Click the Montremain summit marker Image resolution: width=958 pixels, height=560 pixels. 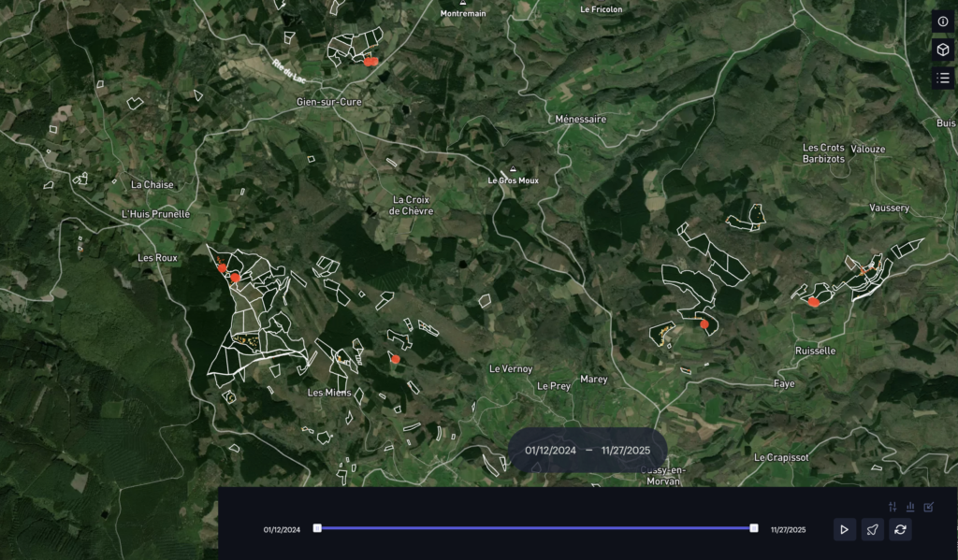tap(462, 4)
